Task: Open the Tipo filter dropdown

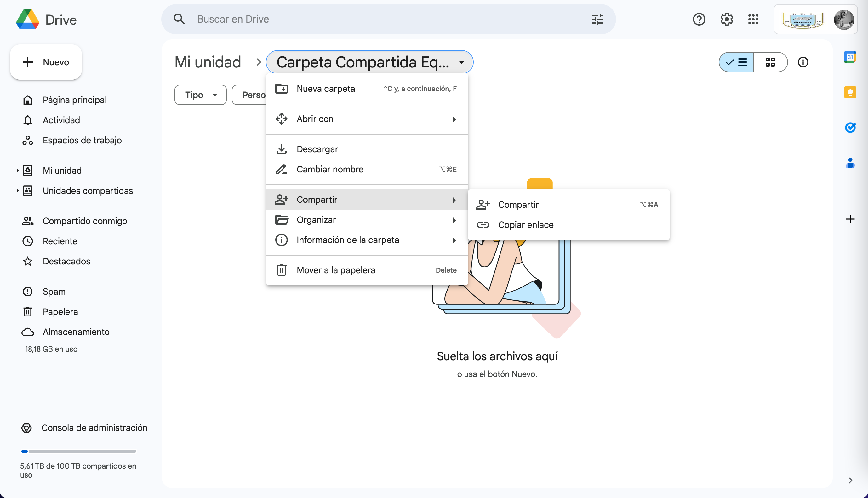Action: tap(201, 95)
